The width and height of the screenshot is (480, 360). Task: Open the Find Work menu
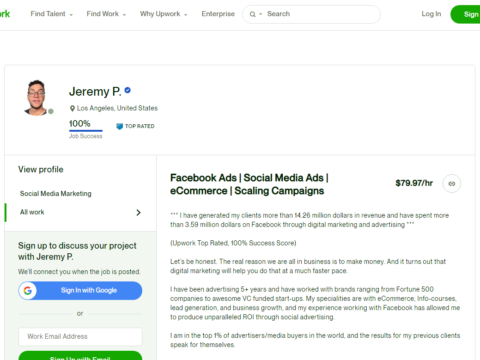(106, 14)
